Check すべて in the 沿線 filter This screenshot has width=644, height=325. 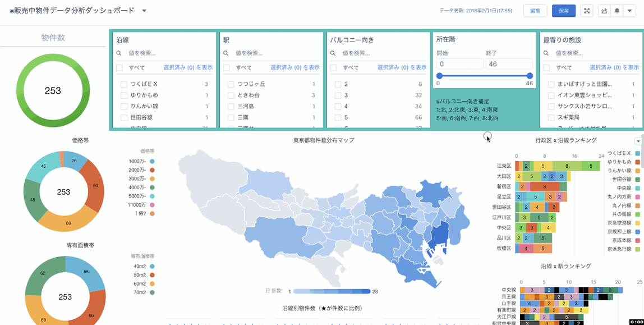click(119, 68)
